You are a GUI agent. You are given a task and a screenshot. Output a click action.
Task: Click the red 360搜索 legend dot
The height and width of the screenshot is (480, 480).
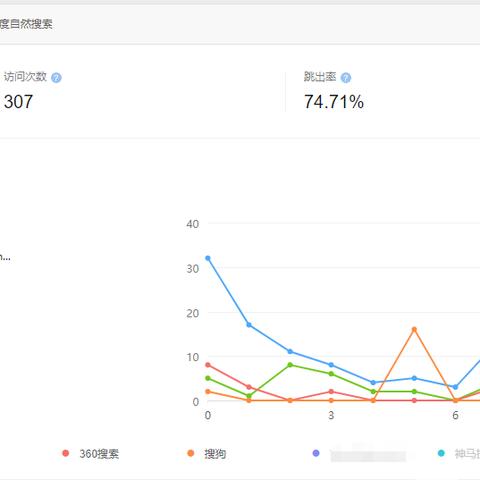[x=66, y=453]
